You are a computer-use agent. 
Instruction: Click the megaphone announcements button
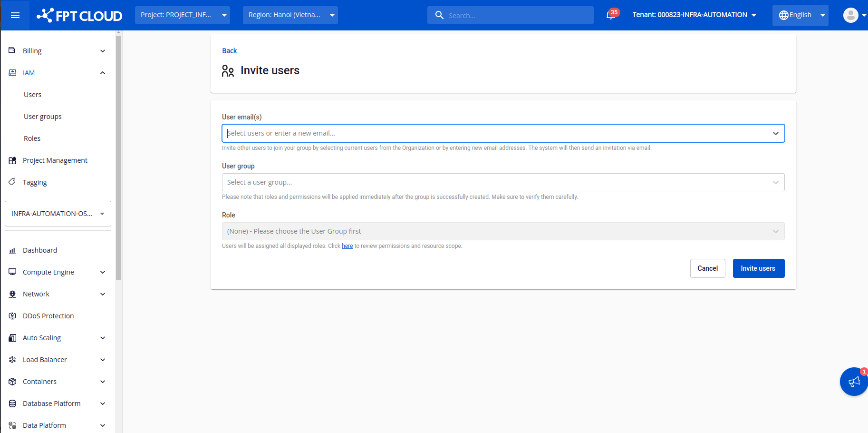coord(854,382)
